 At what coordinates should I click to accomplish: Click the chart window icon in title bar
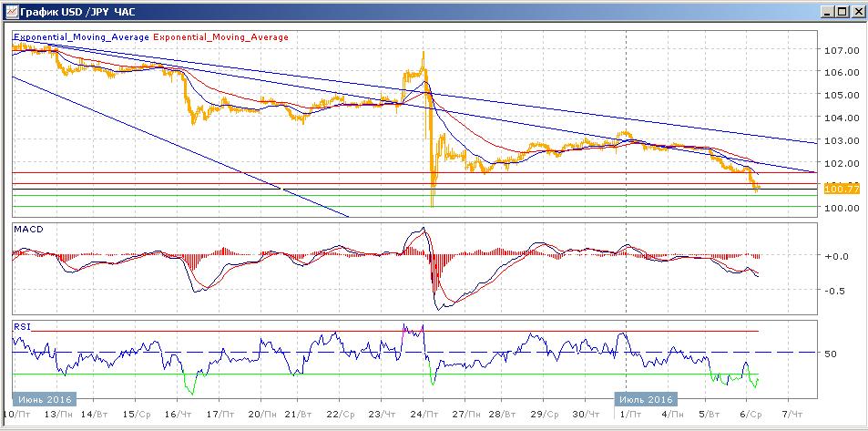point(11,11)
